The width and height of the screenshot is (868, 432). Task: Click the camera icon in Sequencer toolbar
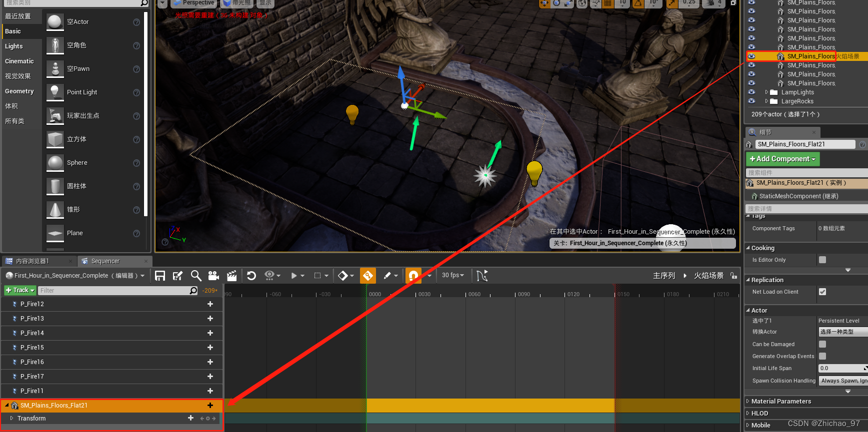pyautogui.click(x=213, y=276)
